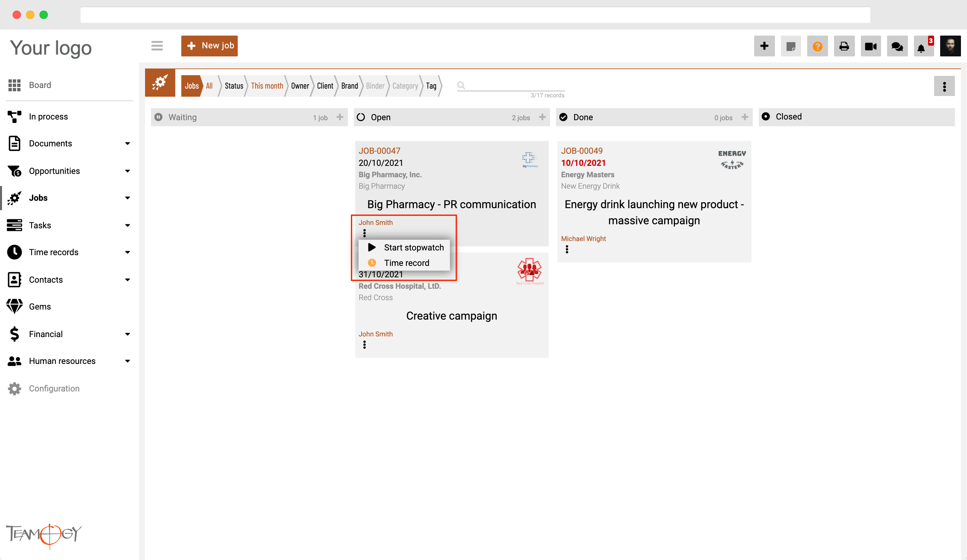This screenshot has width=967, height=560.
Task: Open three-dot menu on JOB-00049 card
Action: pos(567,249)
